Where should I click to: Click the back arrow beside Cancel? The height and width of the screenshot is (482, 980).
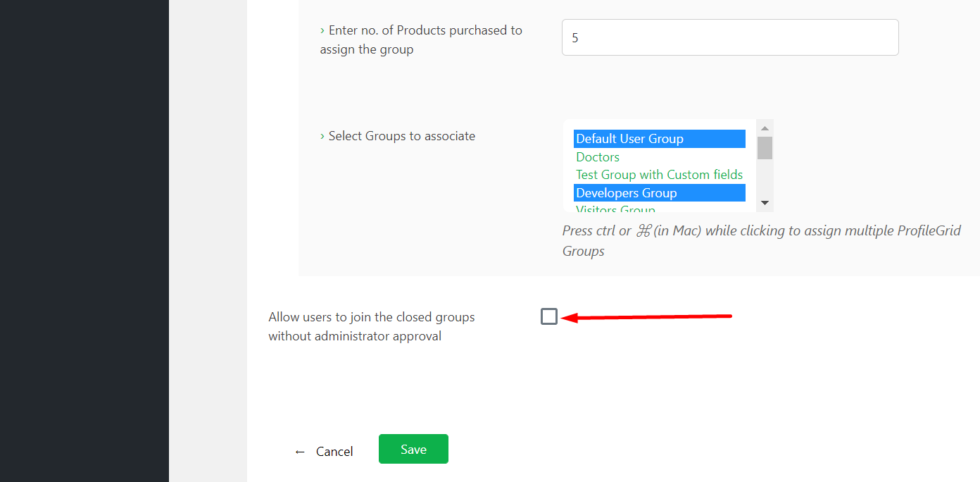pos(299,451)
